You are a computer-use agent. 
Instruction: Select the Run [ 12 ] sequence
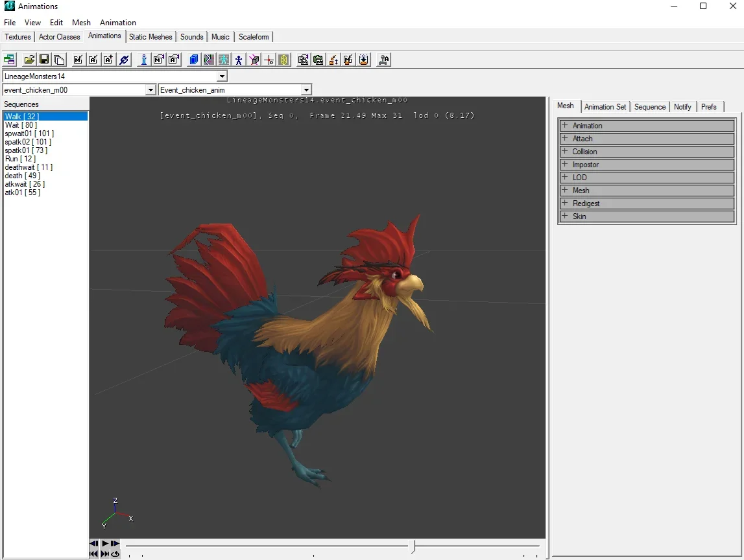(20, 159)
